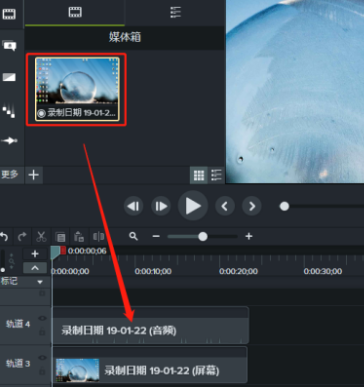364x387 pixels.
Task: Undo the last action
Action: click(4, 237)
